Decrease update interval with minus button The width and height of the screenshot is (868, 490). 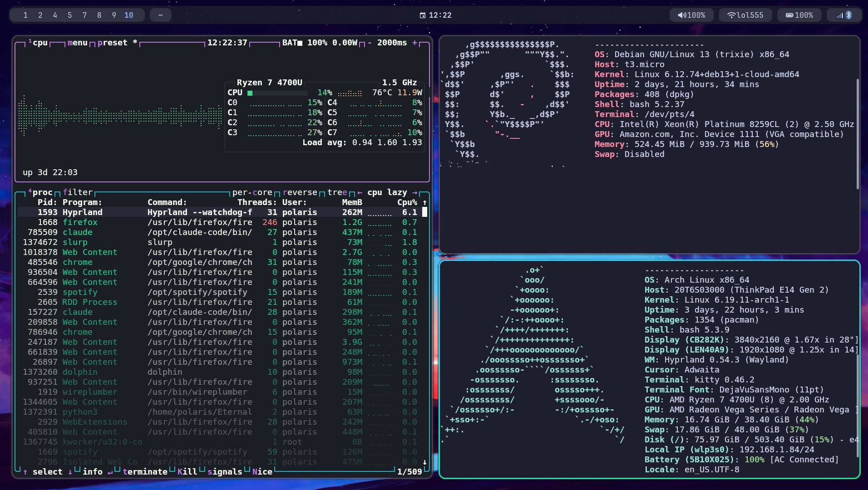pos(370,43)
